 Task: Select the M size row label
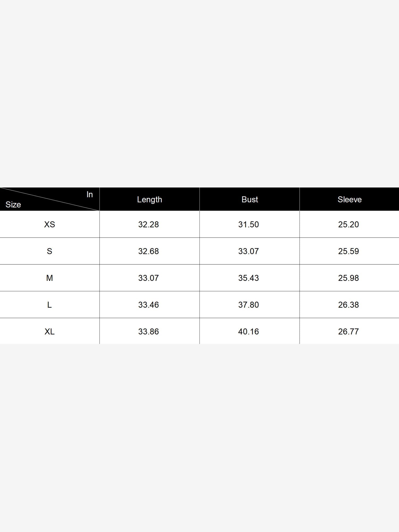49,278
